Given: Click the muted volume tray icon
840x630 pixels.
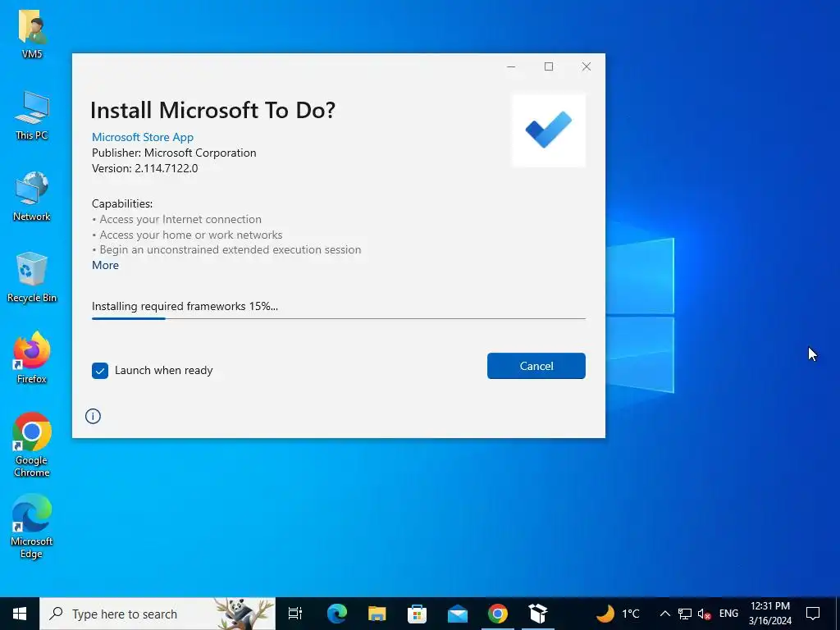Looking at the screenshot, I should (705, 614).
